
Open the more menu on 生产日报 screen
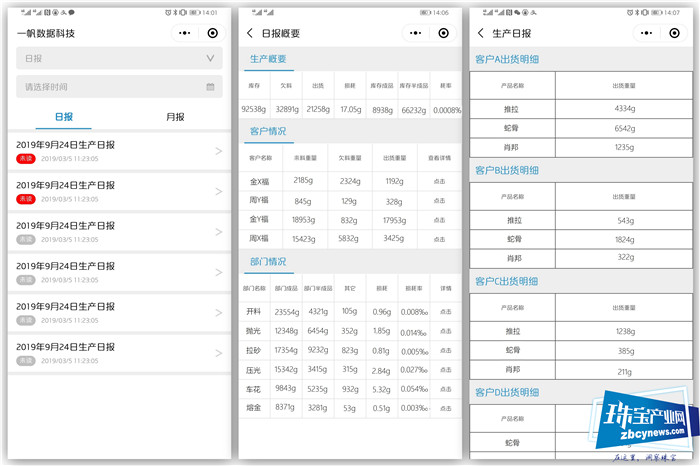click(x=646, y=33)
